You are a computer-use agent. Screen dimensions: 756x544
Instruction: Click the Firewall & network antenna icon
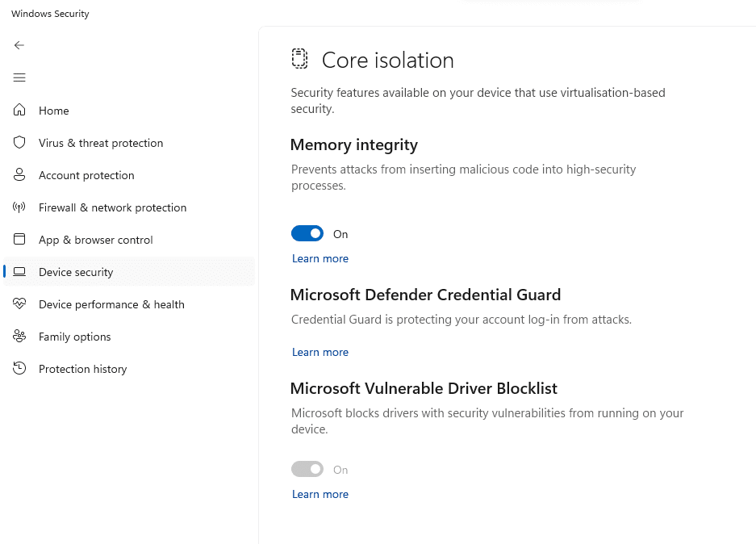19,207
